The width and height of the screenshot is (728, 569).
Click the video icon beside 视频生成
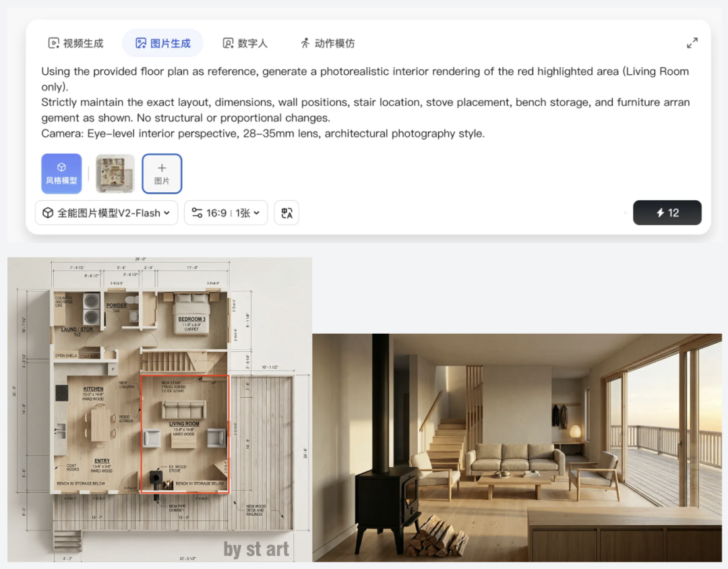(x=54, y=43)
